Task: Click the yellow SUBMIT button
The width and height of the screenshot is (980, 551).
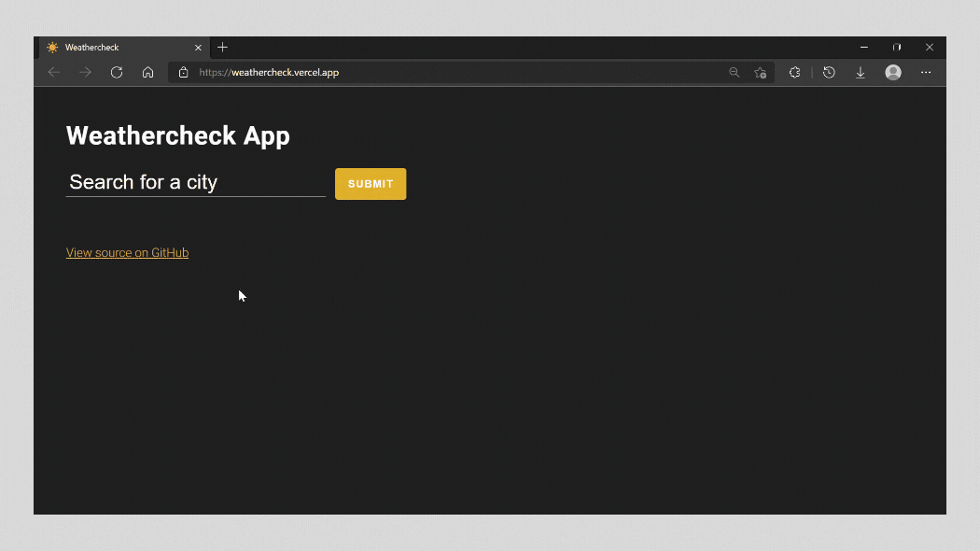Action: point(371,184)
